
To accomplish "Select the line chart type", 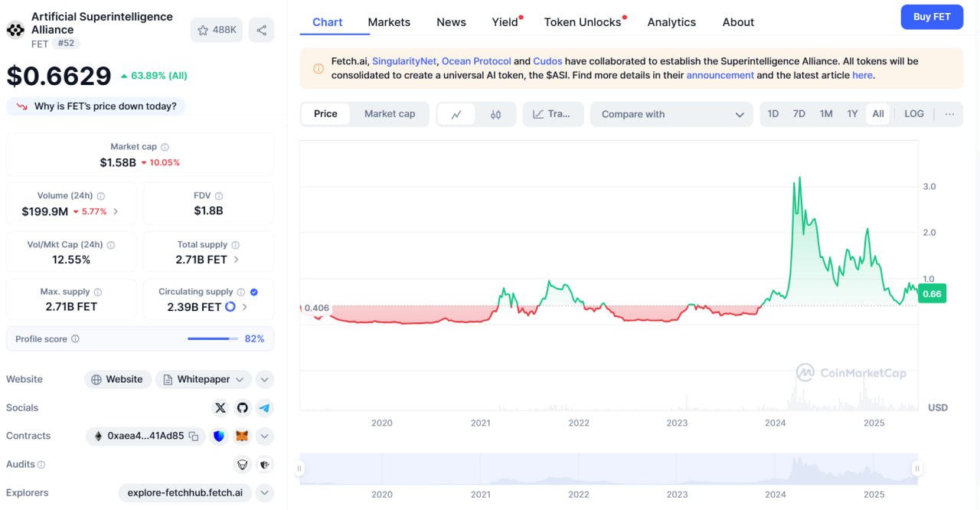I will coord(456,114).
